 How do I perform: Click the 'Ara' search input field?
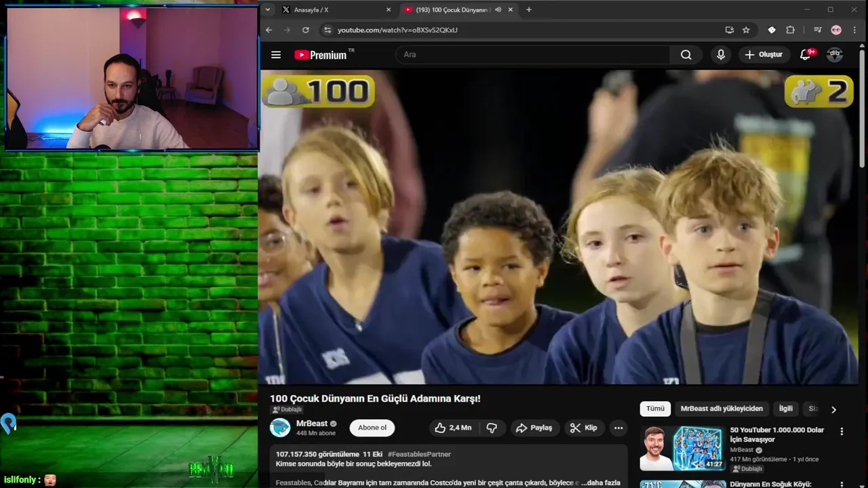click(x=533, y=55)
